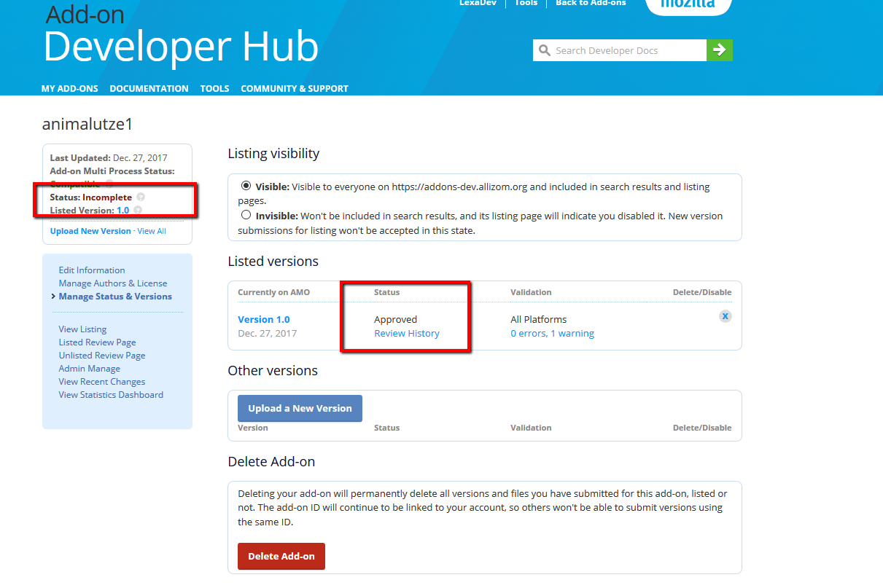
Task: Click the help icon under Multi Process Status
Action: 109,184
